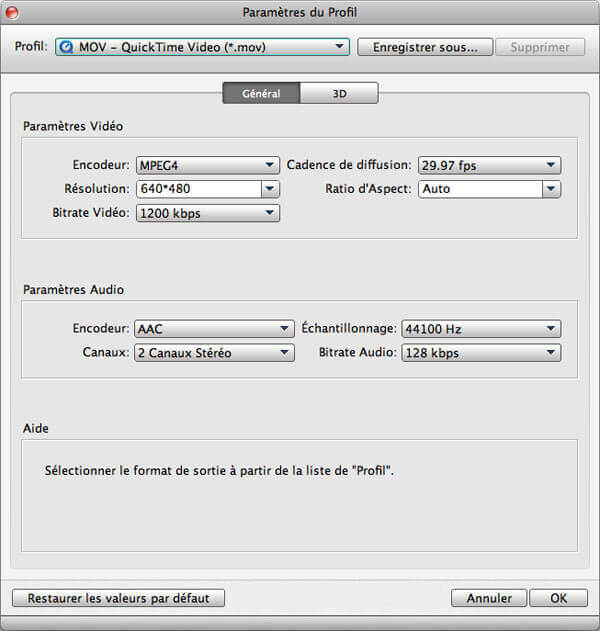Open Échantillonnage 44100 Hz dropdown
Image resolution: width=600 pixels, height=631 pixels.
[481, 329]
